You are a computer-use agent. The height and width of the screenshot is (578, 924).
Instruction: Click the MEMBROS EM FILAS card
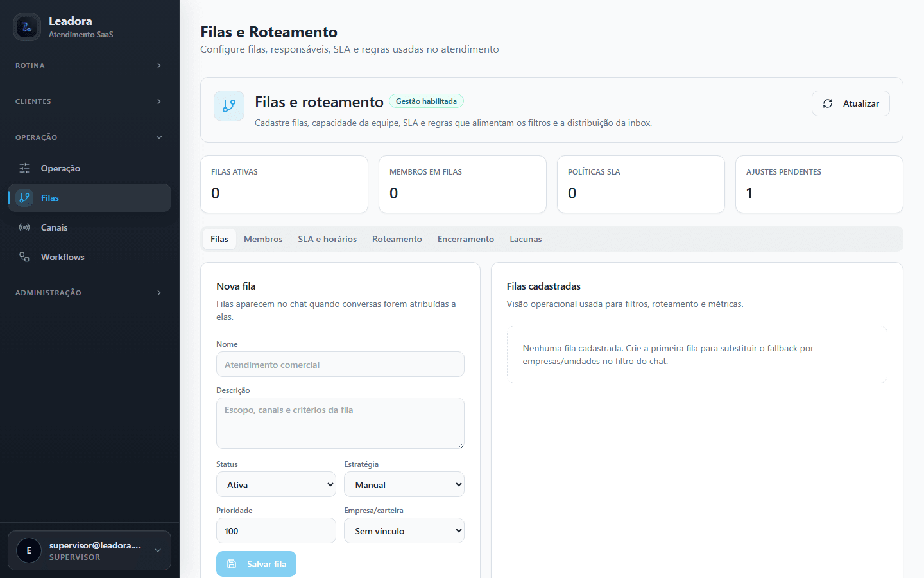(x=463, y=184)
